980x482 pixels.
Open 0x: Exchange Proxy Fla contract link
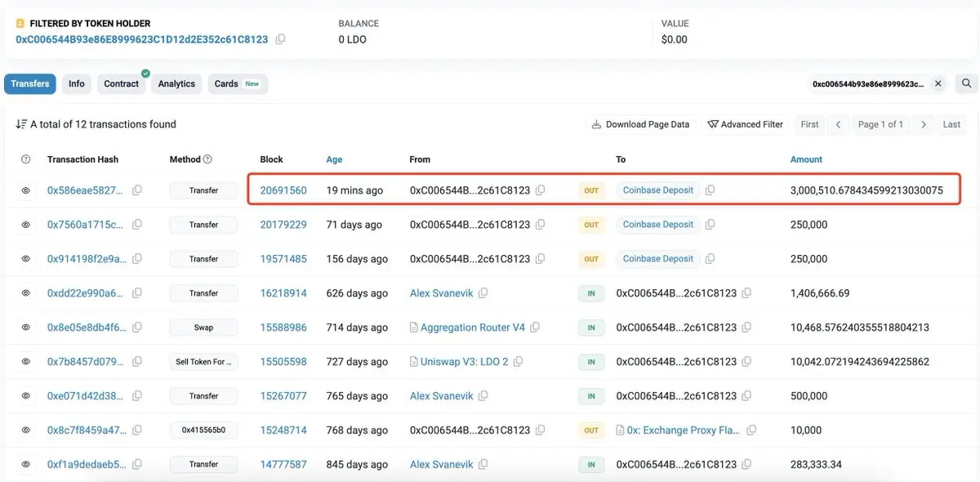684,430
